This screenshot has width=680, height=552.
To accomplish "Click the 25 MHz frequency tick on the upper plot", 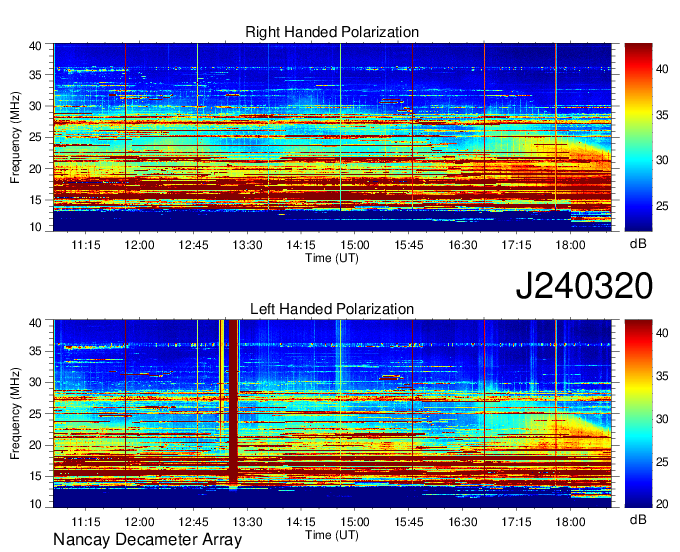I will (x=35, y=137).
